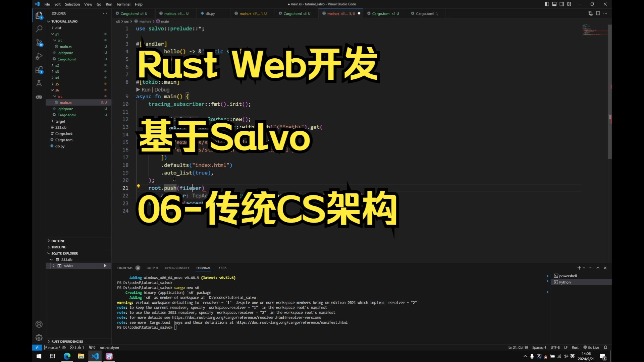Click the Cargo.toml file in s6 folder

click(x=66, y=115)
